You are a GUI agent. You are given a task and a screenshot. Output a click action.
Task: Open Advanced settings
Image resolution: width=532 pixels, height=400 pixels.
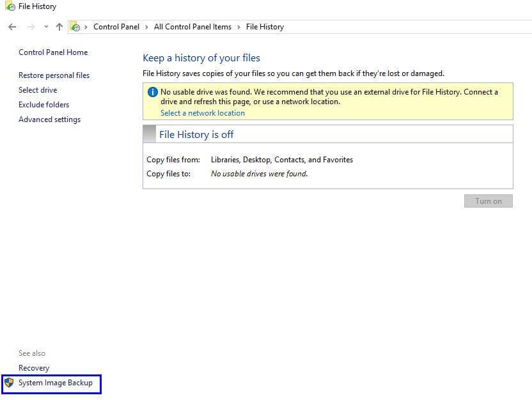click(49, 119)
